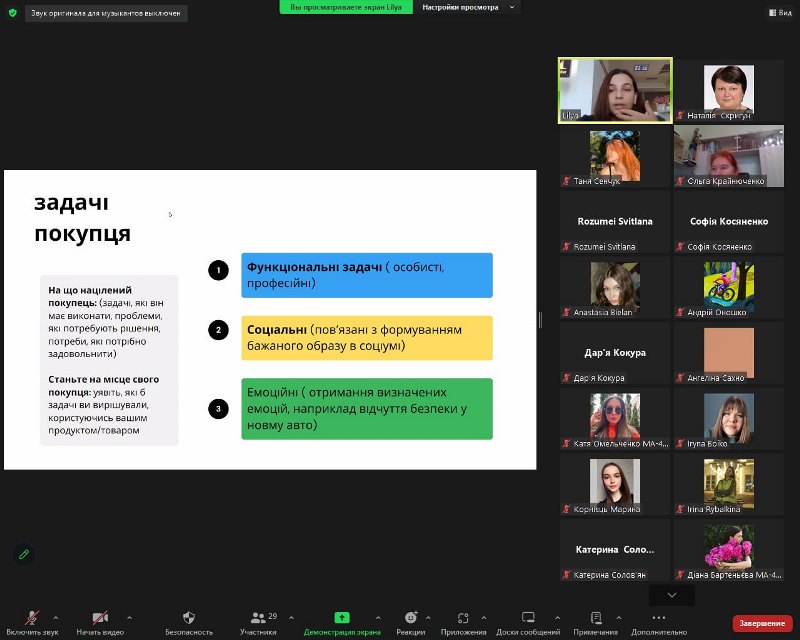Click the green encryption shield icon
800x640 pixels.
tap(13, 13)
